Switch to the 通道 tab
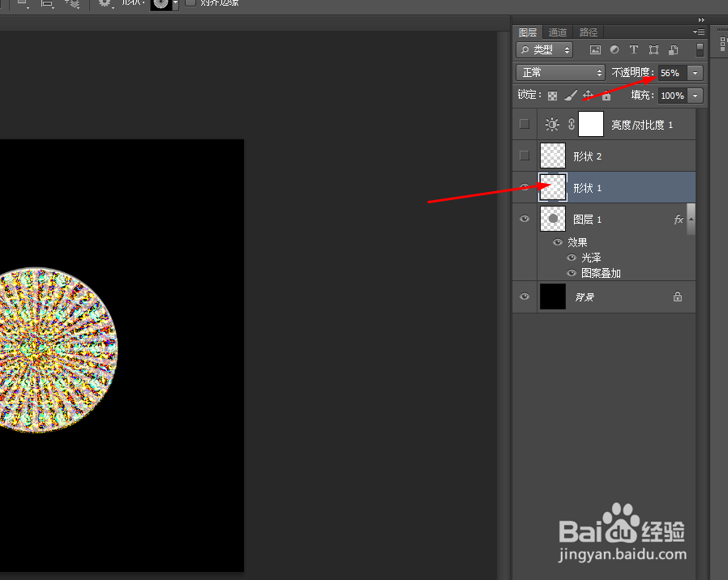The height and width of the screenshot is (580, 728). [x=558, y=32]
